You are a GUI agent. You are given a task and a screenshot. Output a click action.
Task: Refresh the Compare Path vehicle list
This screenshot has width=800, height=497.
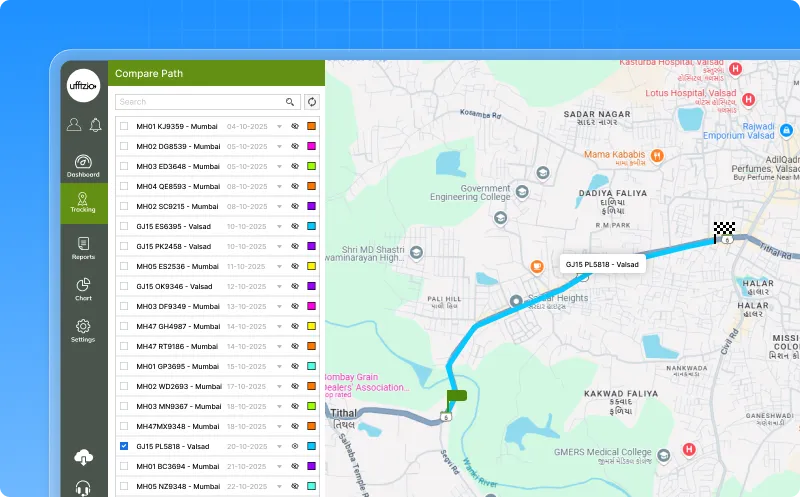coord(312,102)
